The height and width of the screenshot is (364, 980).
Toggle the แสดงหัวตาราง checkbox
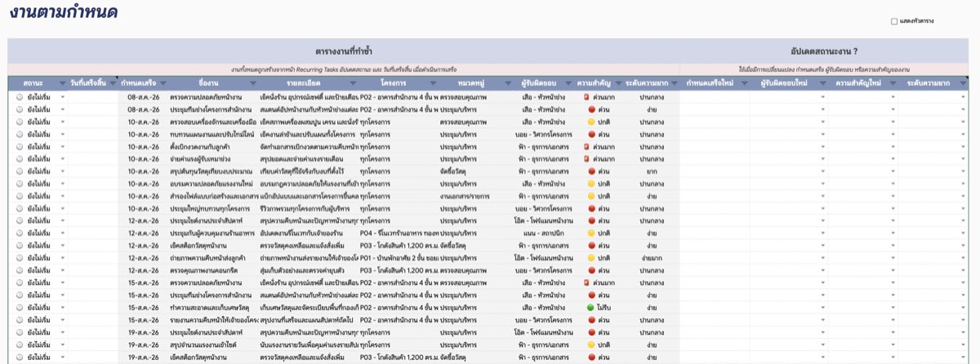pyautogui.click(x=894, y=21)
